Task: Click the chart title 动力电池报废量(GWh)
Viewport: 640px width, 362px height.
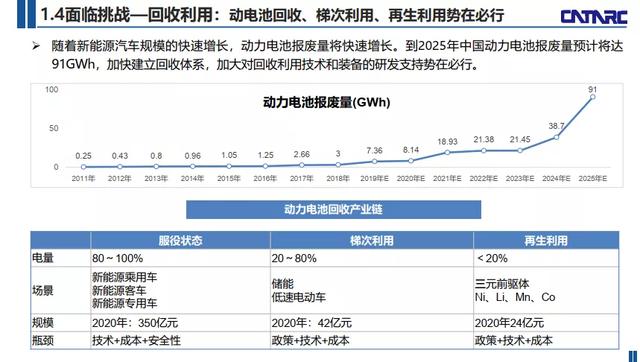Action: pyautogui.click(x=327, y=102)
